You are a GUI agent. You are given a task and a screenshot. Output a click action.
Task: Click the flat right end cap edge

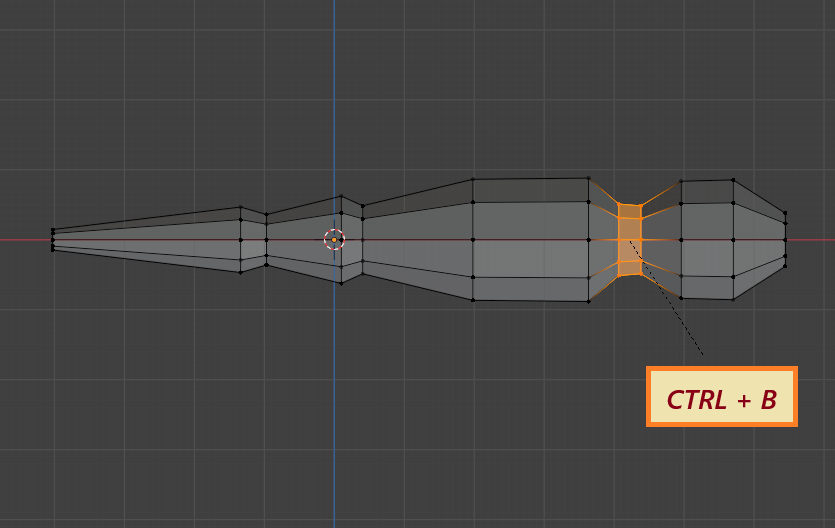[785, 240]
